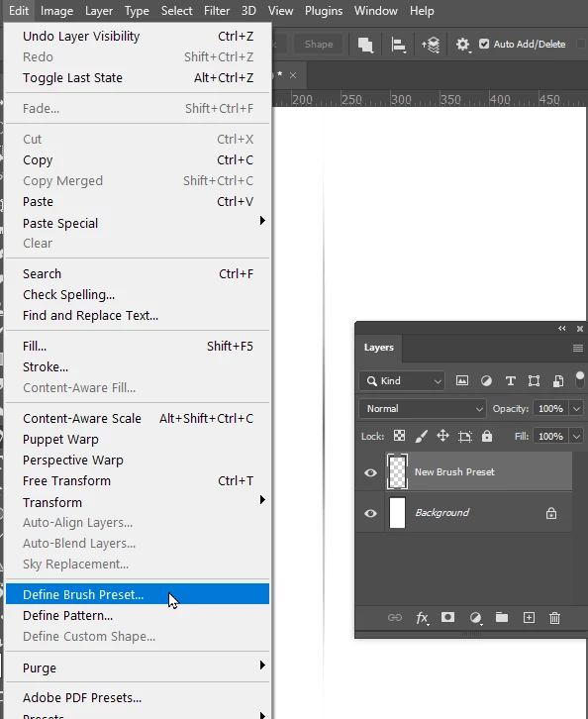Viewport: 588px width, 719px height.
Task: Open the Normal blend mode dropdown
Action: point(422,409)
